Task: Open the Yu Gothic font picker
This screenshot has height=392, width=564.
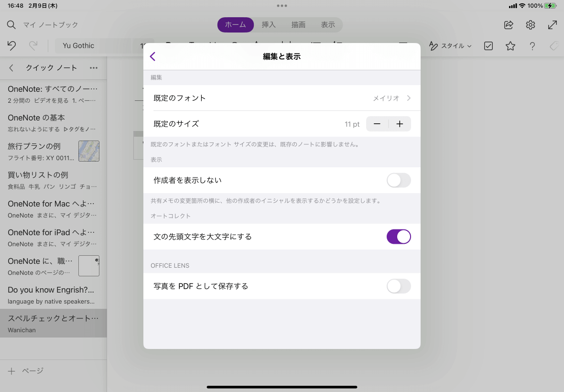Action: [94, 46]
